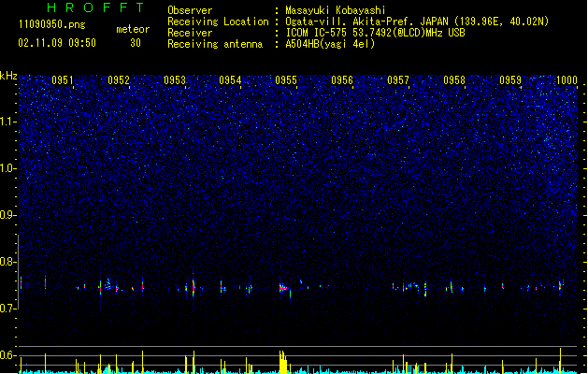The width and height of the screenshot is (588, 374).
Task: Click the 1000 time marker
Action: (566, 80)
